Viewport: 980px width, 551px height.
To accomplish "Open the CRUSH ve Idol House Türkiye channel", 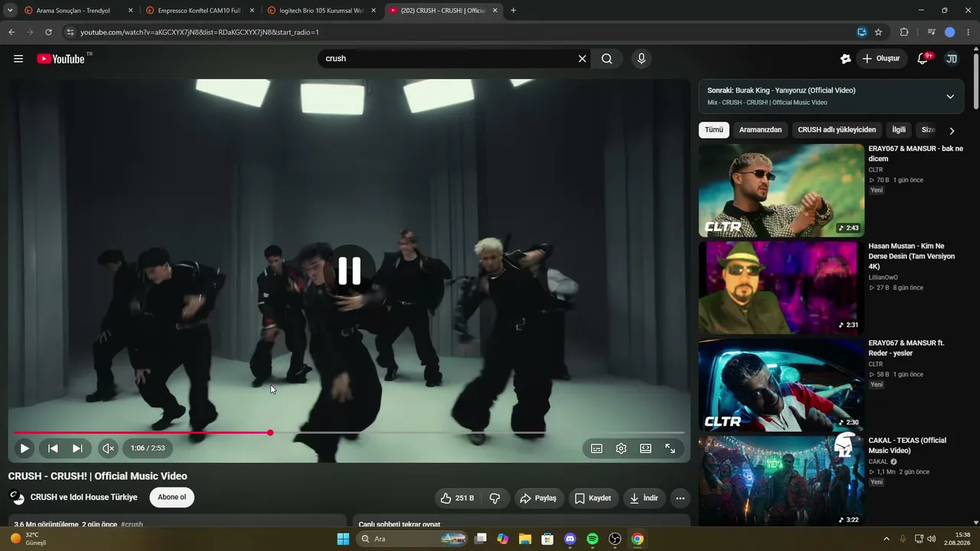I will pos(84,497).
